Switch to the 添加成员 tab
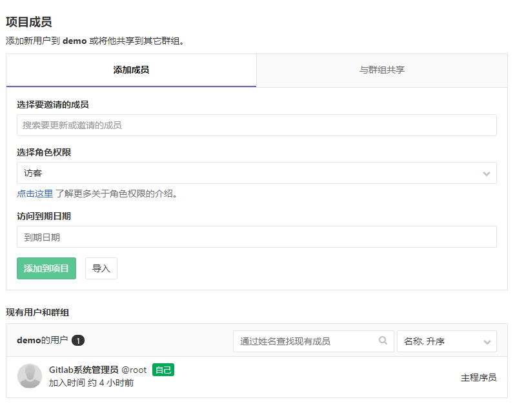This screenshot has width=515, height=420. click(131, 70)
